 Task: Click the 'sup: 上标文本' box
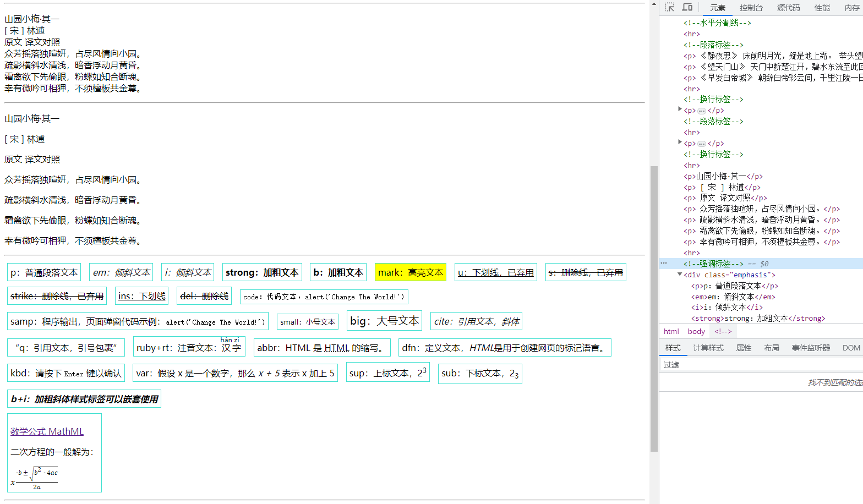pyautogui.click(x=388, y=373)
